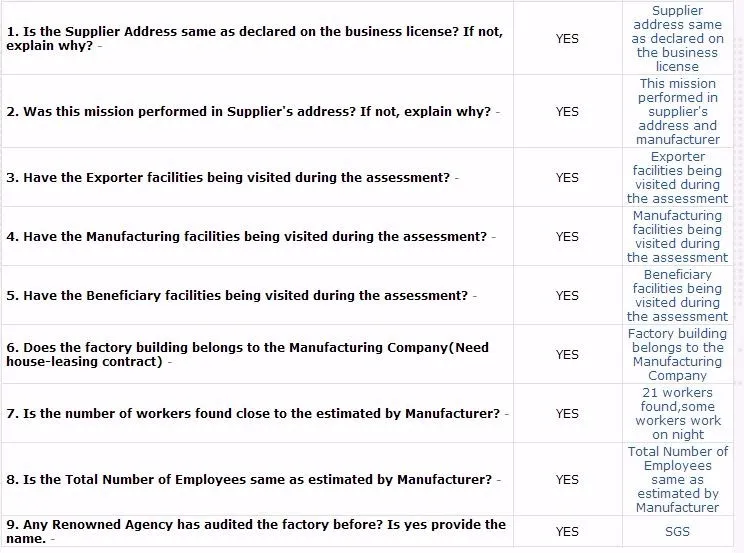Click comment '21 workers found'

[x=677, y=413]
